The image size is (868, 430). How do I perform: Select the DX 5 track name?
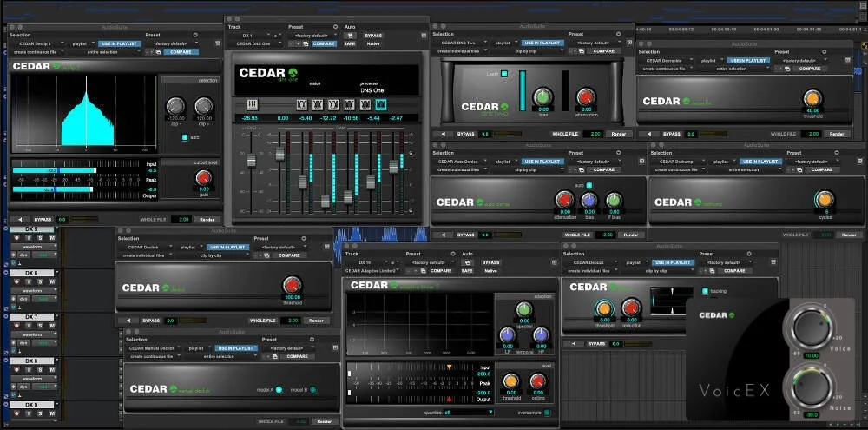tap(31, 228)
